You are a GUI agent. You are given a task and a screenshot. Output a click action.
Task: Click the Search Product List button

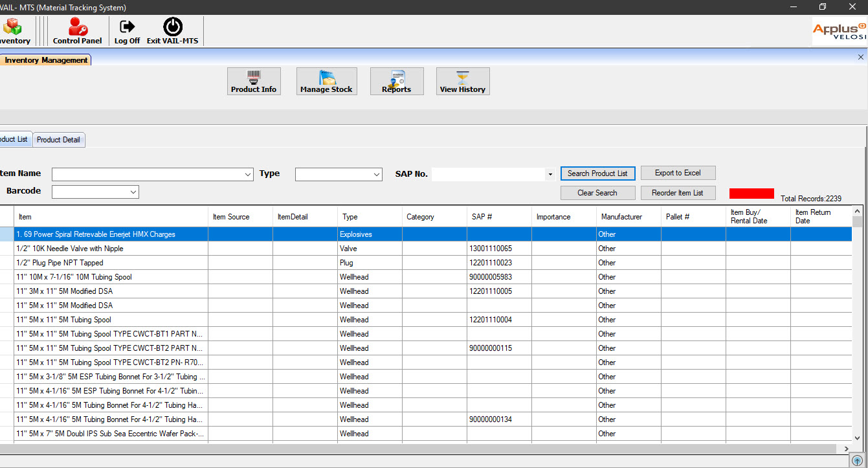pos(597,173)
